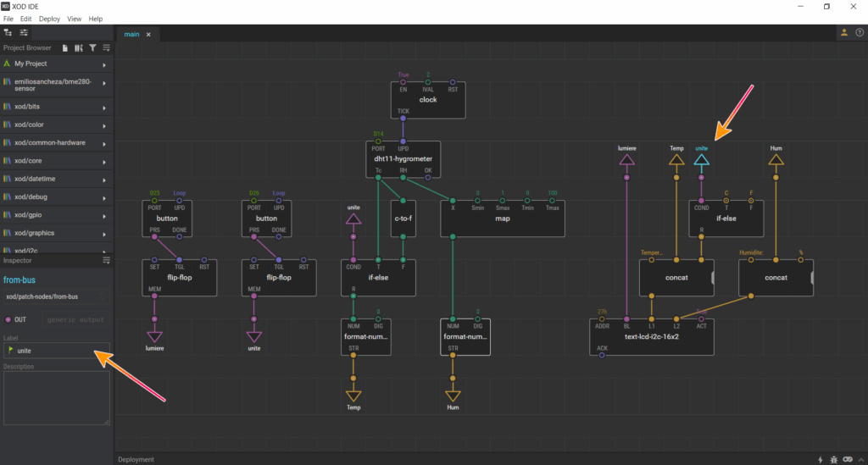This screenshot has width=868, height=465.
Task: Click the simulate gamepad icon
Action: click(x=848, y=459)
